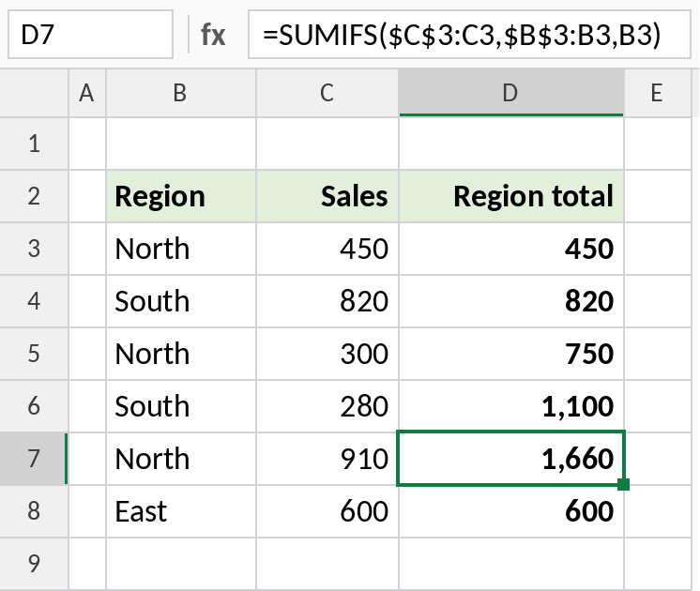Select column A header
The height and width of the screenshot is (591, 700).
click(87, 93)
